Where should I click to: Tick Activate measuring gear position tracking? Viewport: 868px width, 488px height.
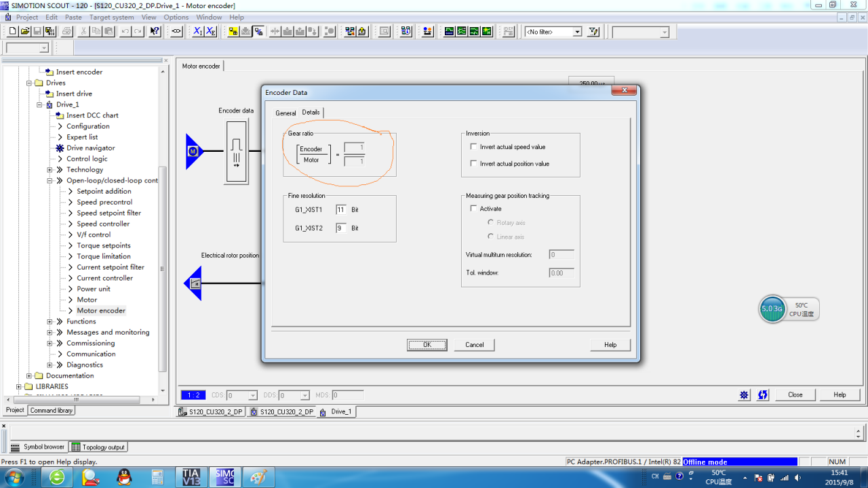tap(473, 209)
